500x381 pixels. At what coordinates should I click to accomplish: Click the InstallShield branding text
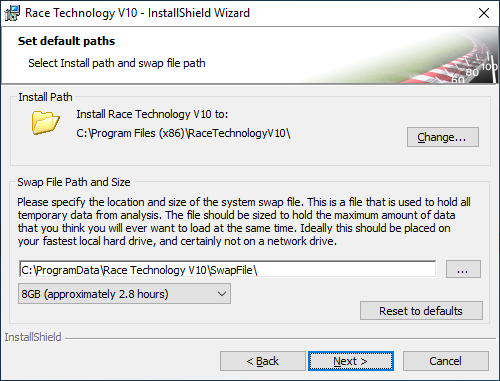pos(33,337)
